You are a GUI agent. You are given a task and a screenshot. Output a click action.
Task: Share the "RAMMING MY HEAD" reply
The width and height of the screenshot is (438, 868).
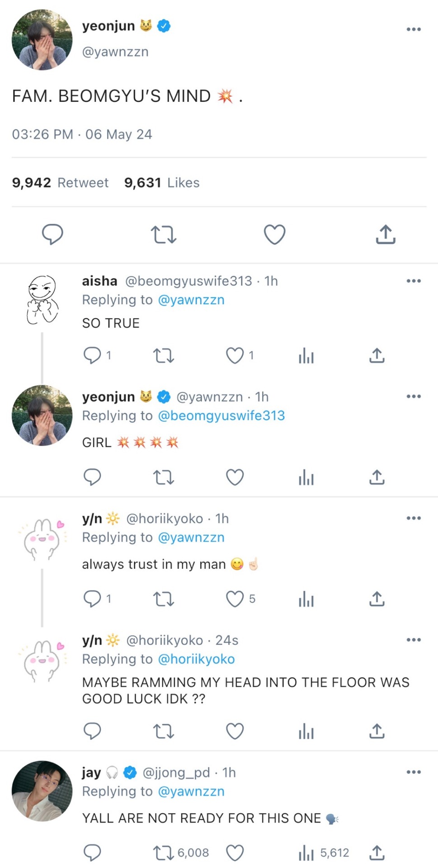[377, 731]
